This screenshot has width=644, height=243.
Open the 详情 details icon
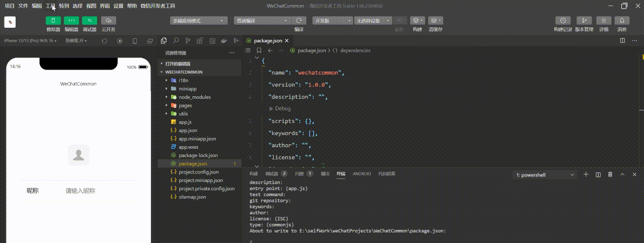604,21
